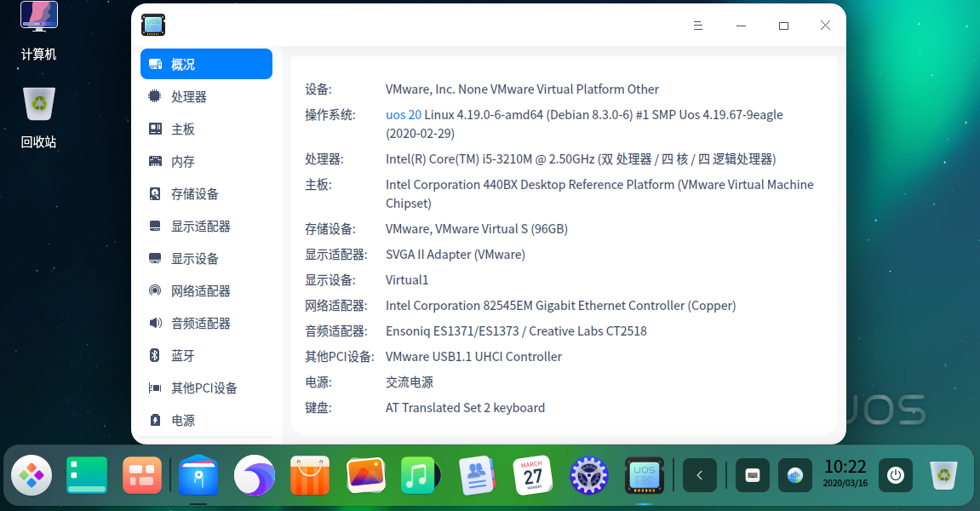
Task: Open the onscreen keyboard tray icon
Action: tap(753, 475)
